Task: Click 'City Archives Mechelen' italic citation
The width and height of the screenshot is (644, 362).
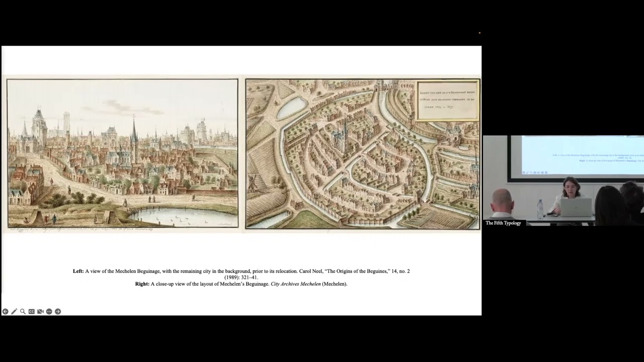Action: point(296,284)
